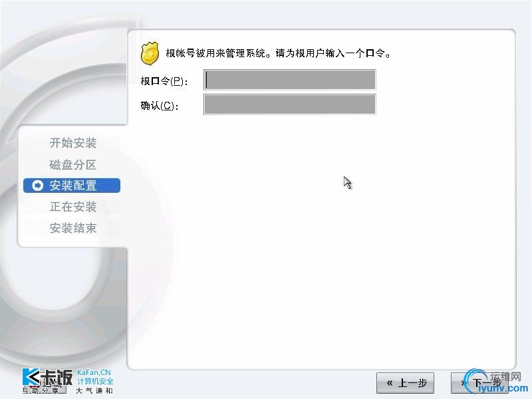Focus the 确认 confirm password field
The height and width of the screenshot is (399, 532).
click(x=290, y=104)
